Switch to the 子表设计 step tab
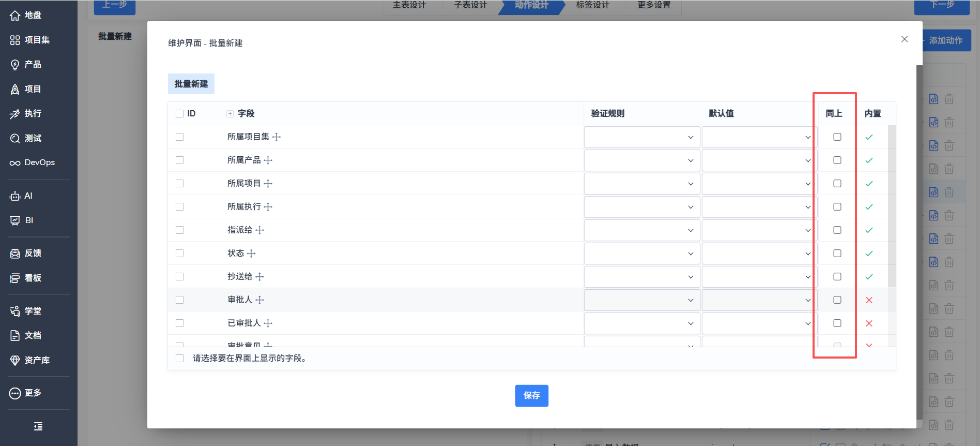This screenshot has width=980, height=446. (470, 5)
